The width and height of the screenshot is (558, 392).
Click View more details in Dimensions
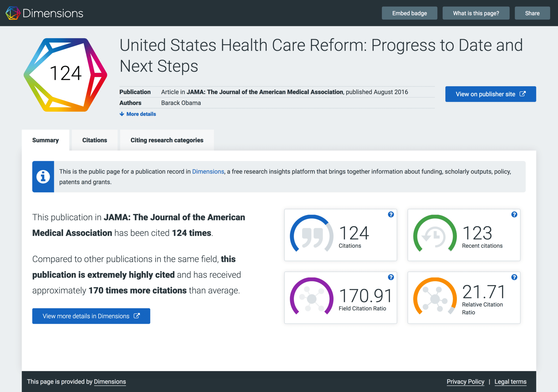coord(91,316)
